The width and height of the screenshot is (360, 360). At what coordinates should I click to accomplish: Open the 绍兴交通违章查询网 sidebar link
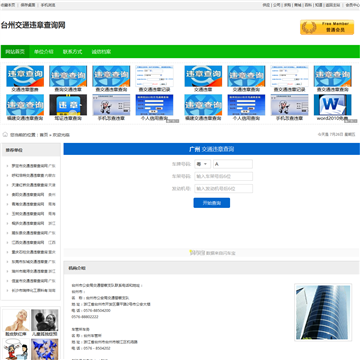(28, 223)
